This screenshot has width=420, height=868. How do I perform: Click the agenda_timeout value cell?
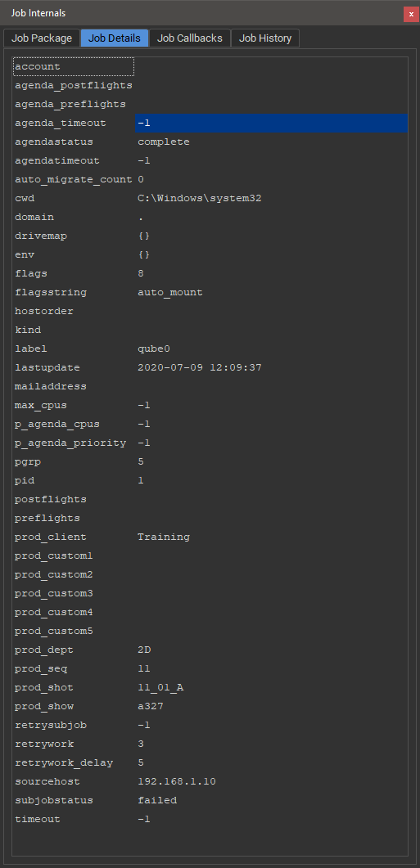point(272,123)
